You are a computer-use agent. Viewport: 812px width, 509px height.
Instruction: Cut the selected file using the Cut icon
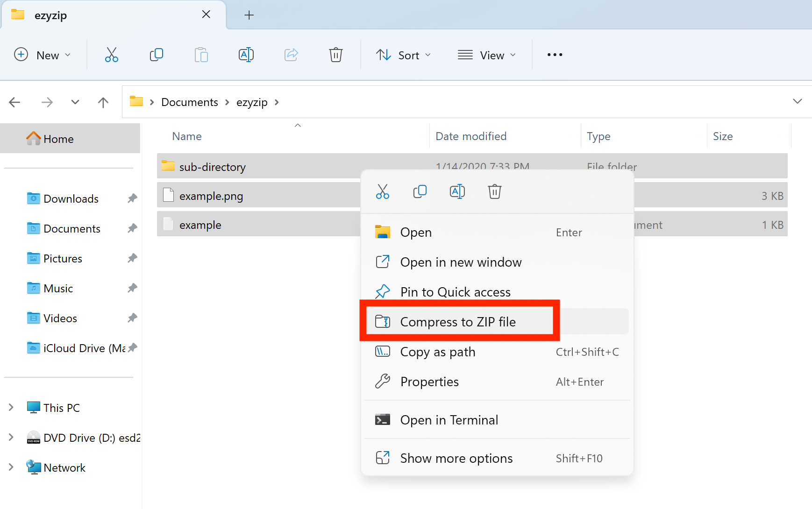(x=112, y=55)
